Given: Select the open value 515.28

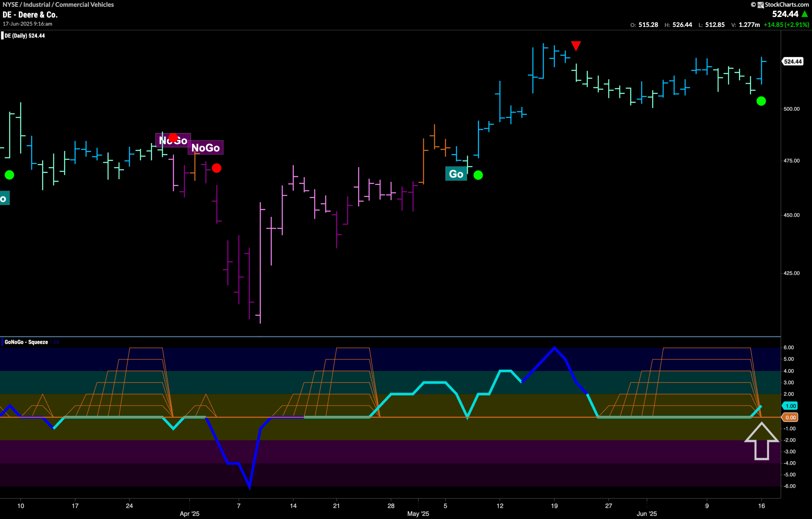Looking at the screenshot, I should coord(648,25).
